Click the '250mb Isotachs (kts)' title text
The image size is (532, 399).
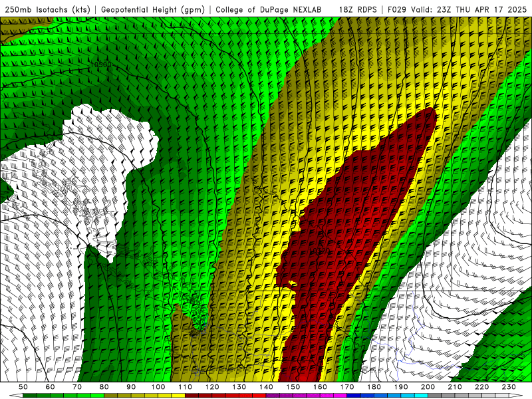(x=48, y=9)
